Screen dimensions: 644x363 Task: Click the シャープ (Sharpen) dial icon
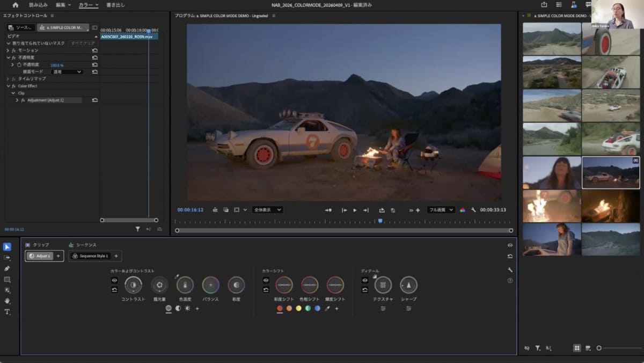[408, 285]
